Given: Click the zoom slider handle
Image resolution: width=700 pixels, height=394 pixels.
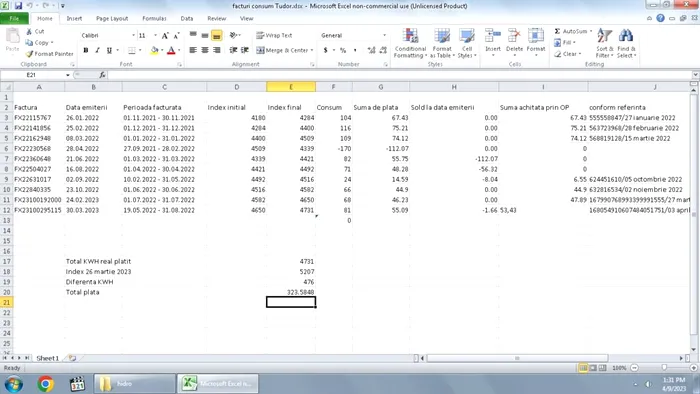Looking at the screenshot, I should (x=664, y=368).
